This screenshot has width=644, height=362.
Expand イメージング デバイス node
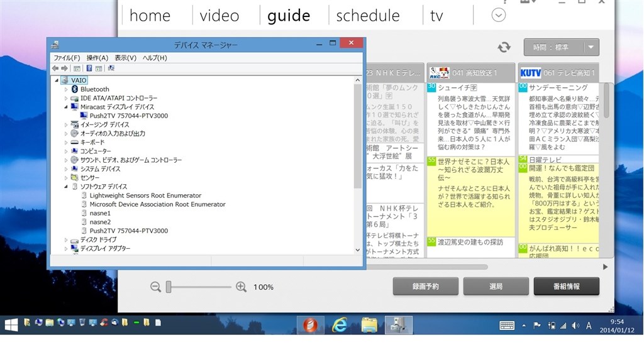pyautogui.click(x=65, y=124)
